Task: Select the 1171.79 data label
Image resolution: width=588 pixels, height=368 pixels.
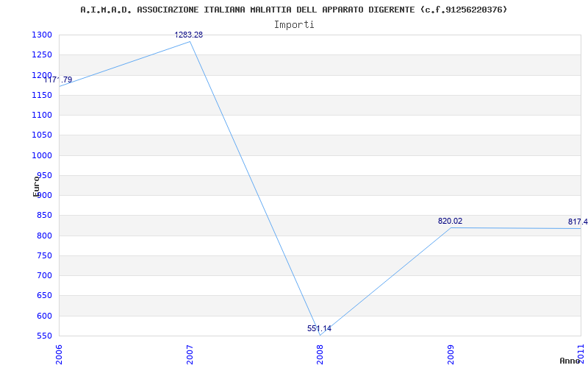Action: click(58, 80)
